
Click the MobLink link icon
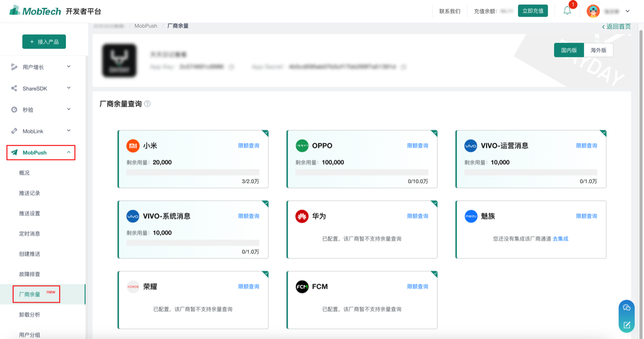click(x=14, y=131)
